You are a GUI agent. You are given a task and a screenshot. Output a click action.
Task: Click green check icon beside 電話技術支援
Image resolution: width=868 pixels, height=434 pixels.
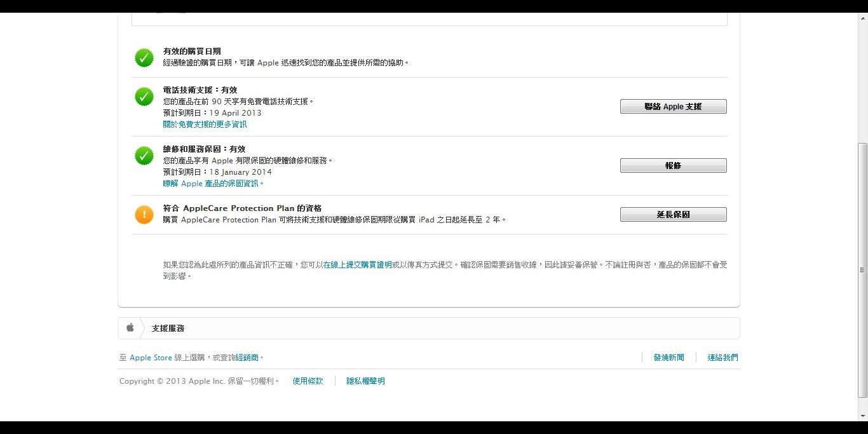tap(144, 97)
